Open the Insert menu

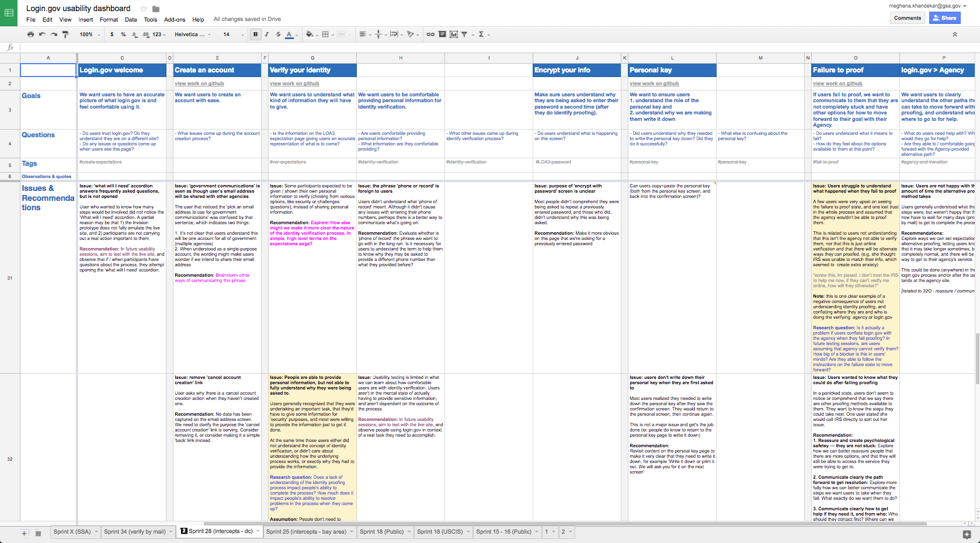coord(86,19)
